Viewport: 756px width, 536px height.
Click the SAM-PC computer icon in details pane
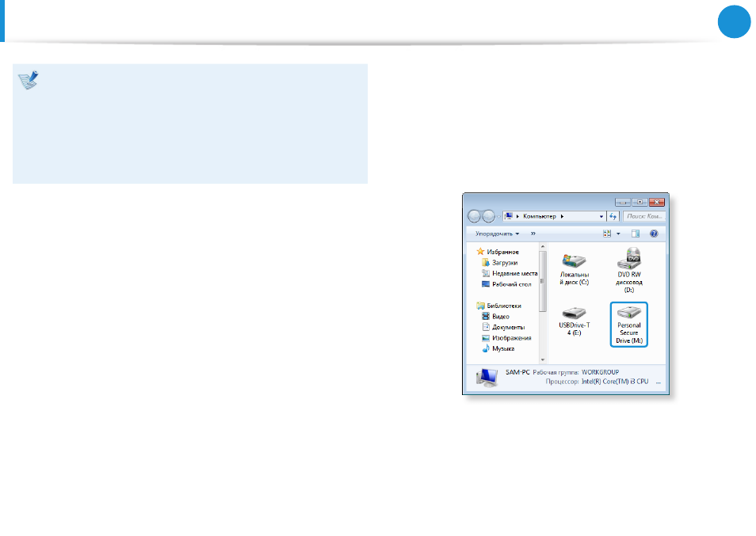pos(487,378)
